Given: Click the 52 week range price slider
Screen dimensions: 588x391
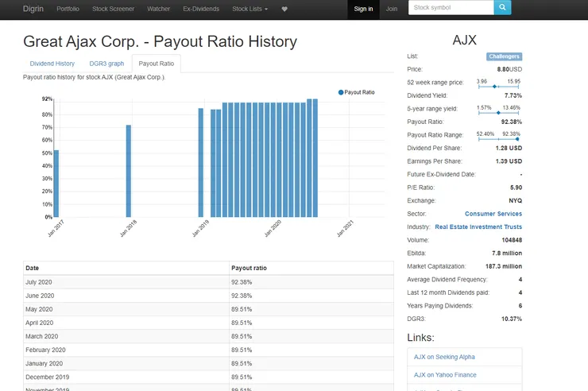Looking at the screenshot, I should (x=499, y=86).
